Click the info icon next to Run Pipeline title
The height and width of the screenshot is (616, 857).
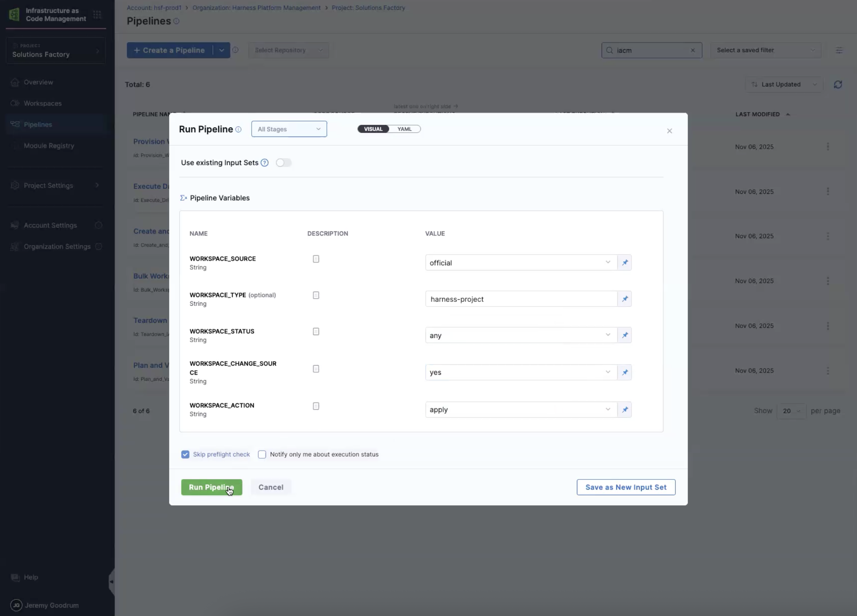(x=238, y=129)
